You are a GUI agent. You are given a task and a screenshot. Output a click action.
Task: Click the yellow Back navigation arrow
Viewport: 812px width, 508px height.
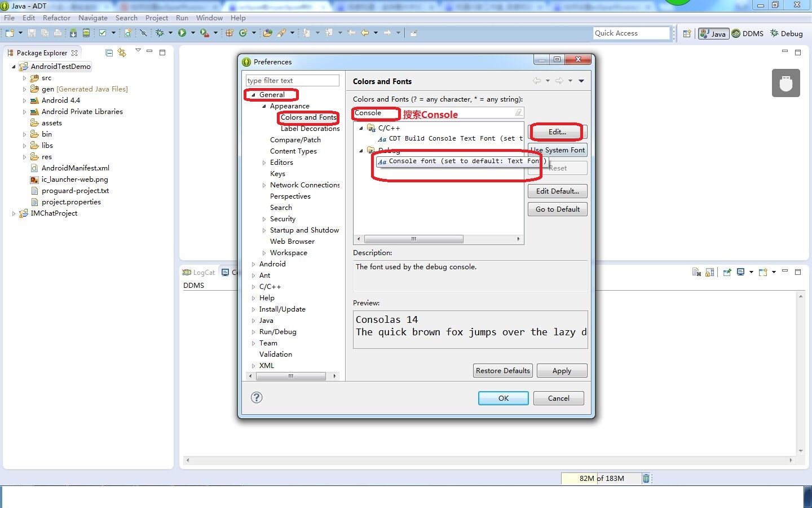click(365, 33)
